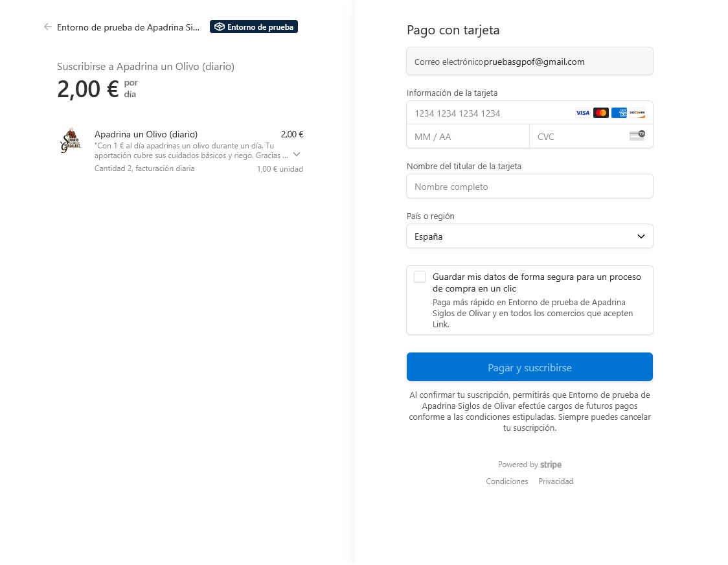Click the Correo electrónico email field
This screenshot has width=728, height=565.
pyautogui.click(x=530, y=62)
